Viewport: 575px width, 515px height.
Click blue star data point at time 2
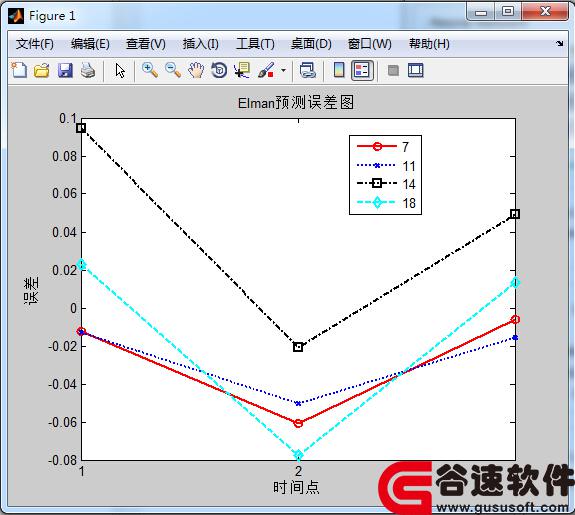(298, 403)
